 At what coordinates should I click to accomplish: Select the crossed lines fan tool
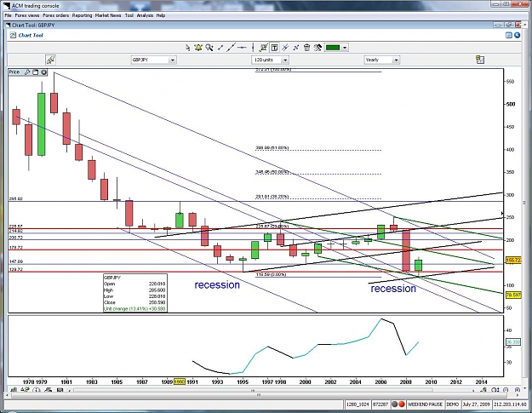pyautogui.click(x=285, y=48)
